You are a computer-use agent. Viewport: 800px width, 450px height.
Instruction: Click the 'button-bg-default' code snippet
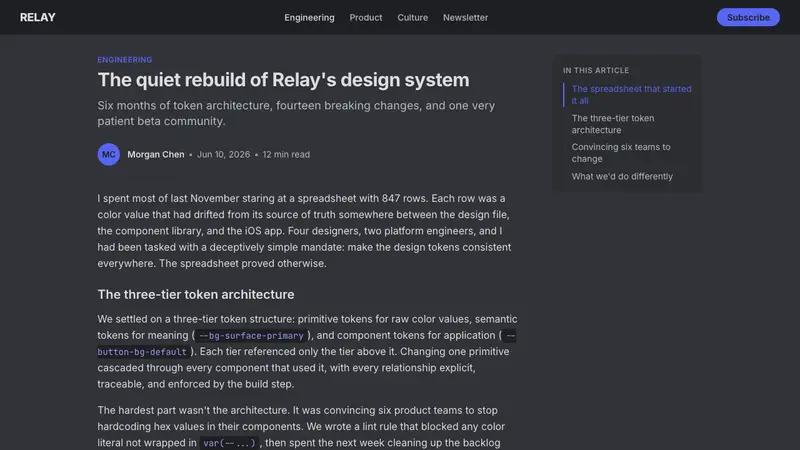coord(142,352)
